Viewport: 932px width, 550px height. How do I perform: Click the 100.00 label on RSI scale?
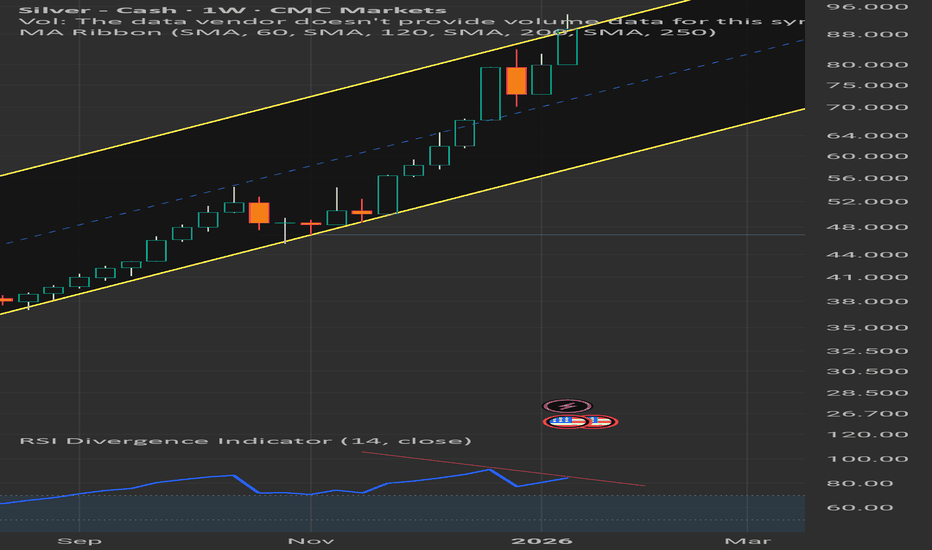pyautogui.click(x=867, y=459)
